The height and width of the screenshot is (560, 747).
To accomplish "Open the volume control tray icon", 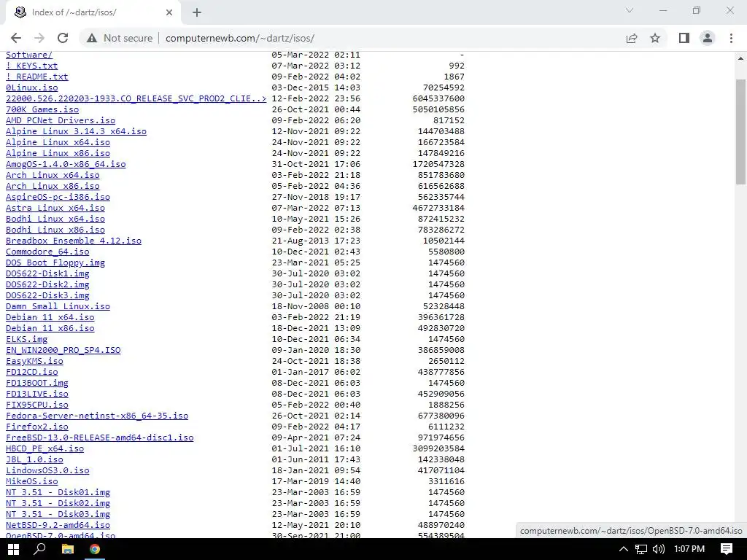I will click(x=659, y=549).
